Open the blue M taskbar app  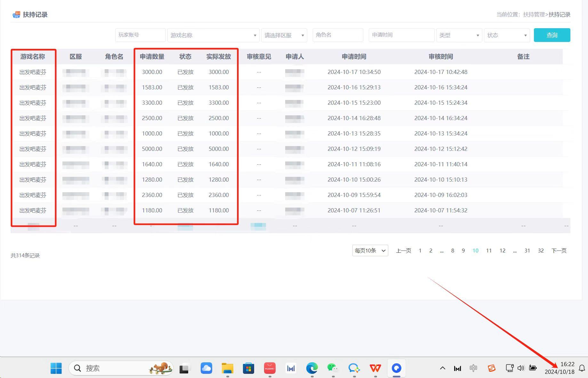pos(291,368)
